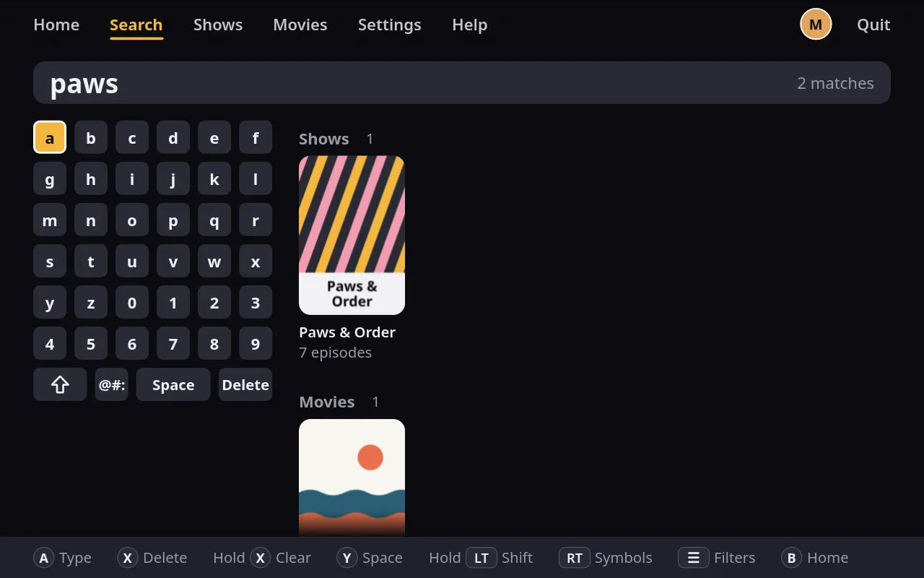The height and width of the screenshot is (578, 924).
Task: Click the X Delete hint icon
Action: tap(128, 558)
